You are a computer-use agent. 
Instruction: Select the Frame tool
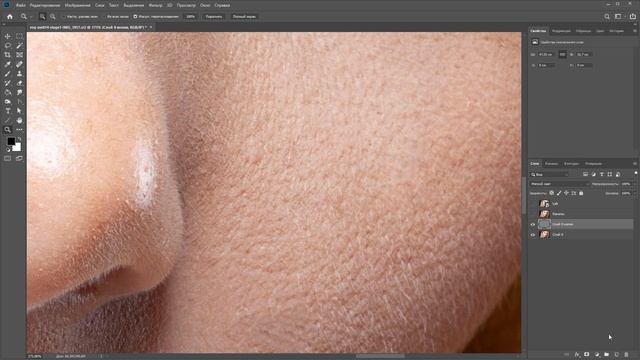(x=19, y=55)
